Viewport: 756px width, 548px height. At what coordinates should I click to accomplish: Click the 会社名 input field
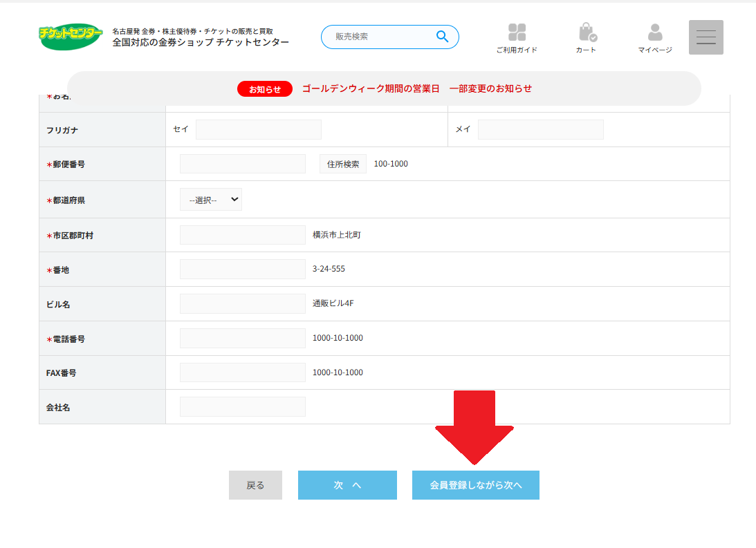pos(243,406)
